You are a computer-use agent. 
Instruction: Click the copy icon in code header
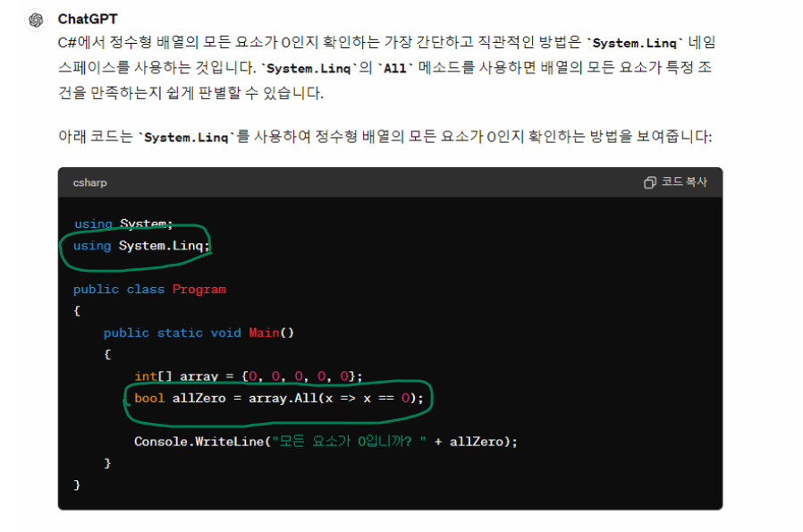click(x=650, y=182)
